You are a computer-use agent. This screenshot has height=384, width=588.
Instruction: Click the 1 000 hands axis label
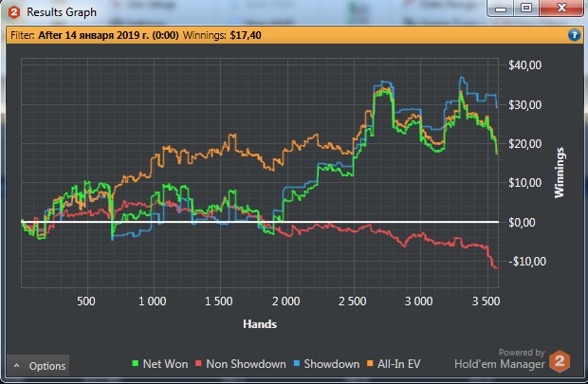click(x=153, y=302)
